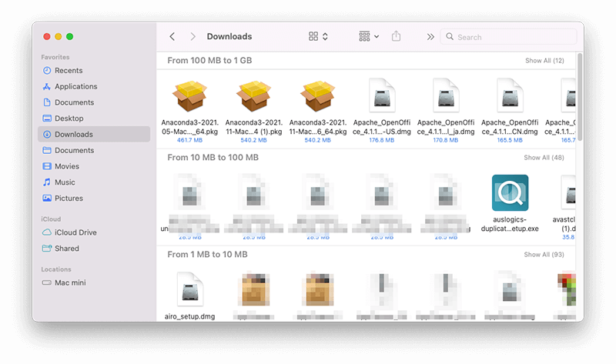Click the Movies film icon
This screenshot has height=364, width=616.
click(47, 166)
